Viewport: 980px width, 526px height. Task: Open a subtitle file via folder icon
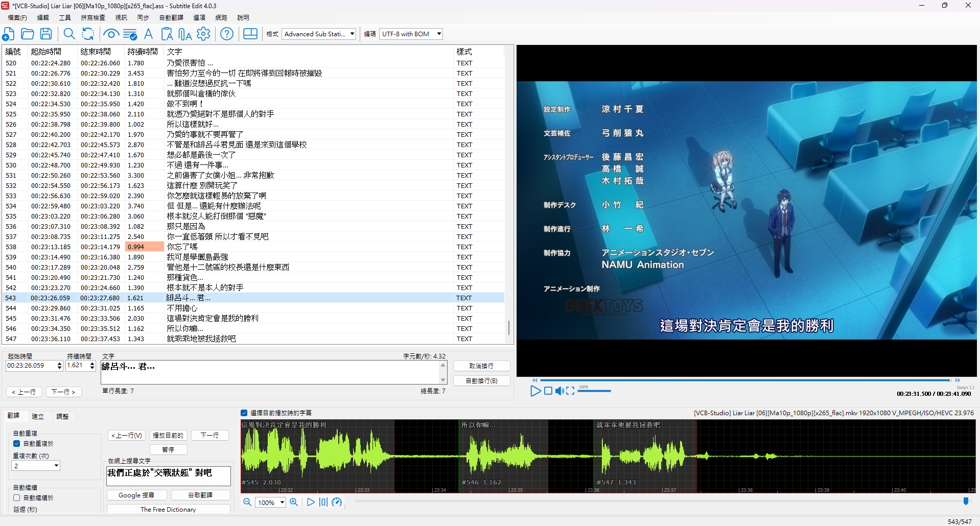pos(28,34)
